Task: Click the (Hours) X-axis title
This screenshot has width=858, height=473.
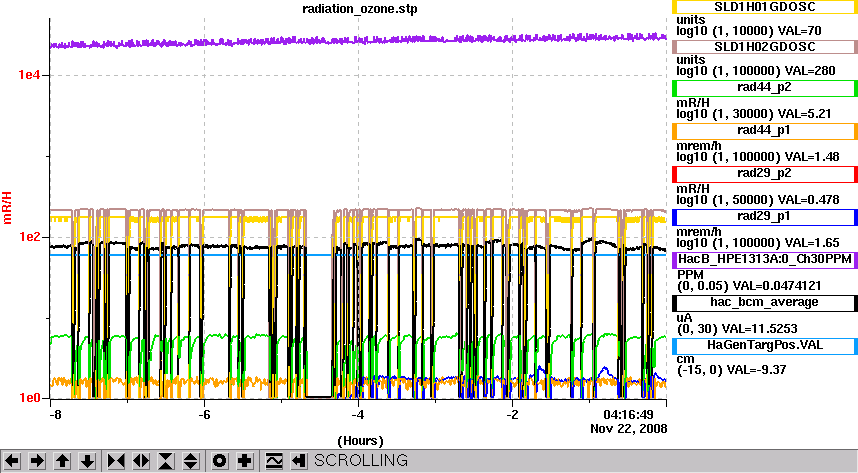Action: tap(361, 441)
